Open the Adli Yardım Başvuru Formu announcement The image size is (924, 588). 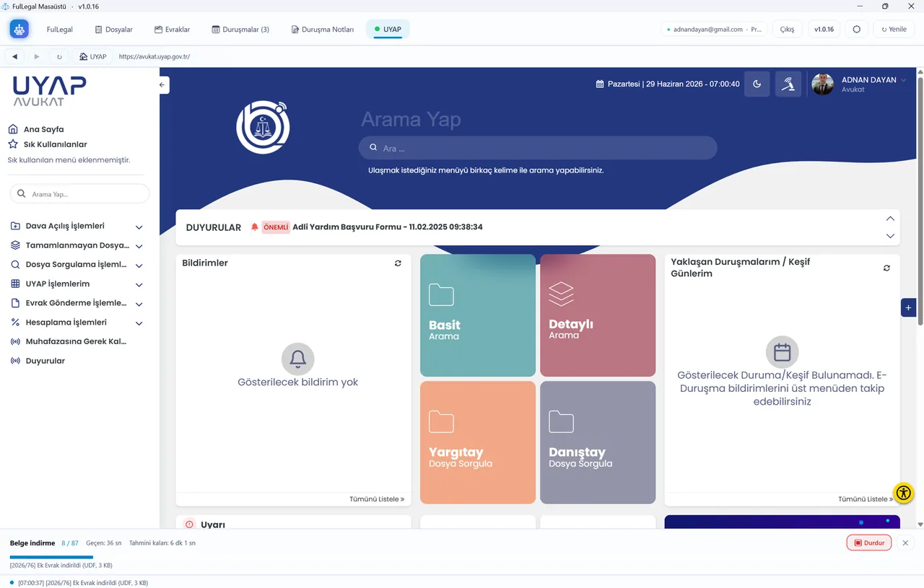[388, 227]
